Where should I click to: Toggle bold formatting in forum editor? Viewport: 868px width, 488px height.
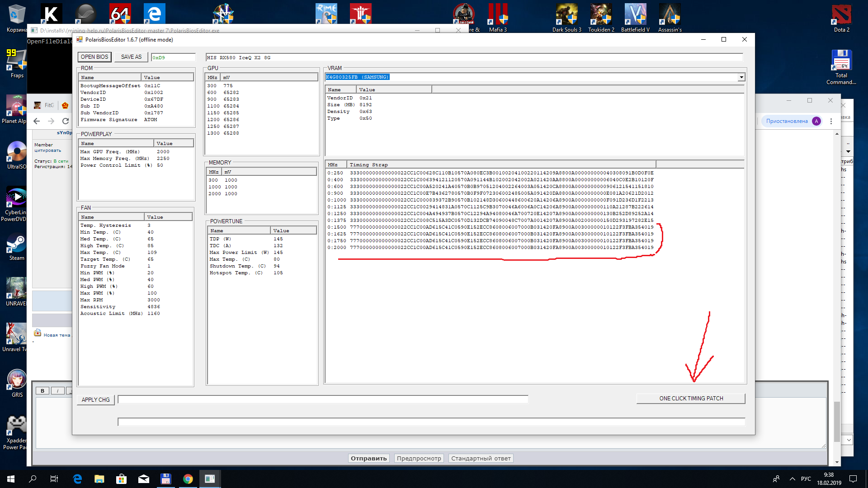[x=42, y=391]
